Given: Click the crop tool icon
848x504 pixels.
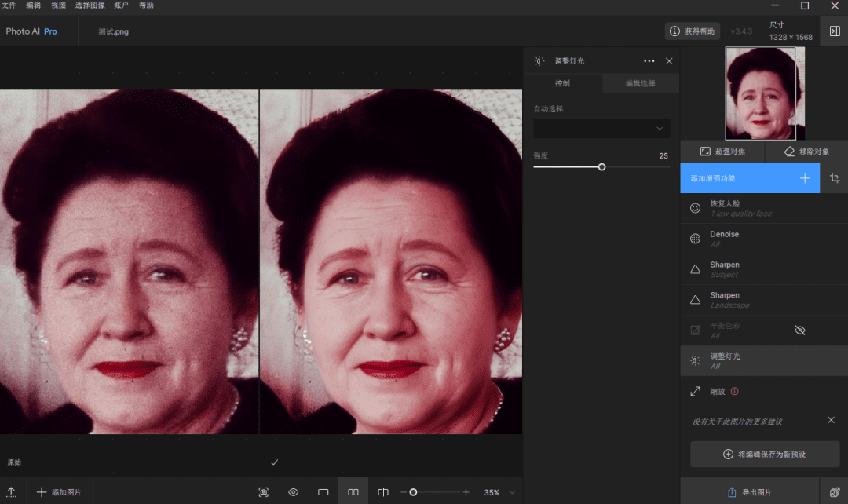Looking at the screenshot, I should tap(834, 178).
